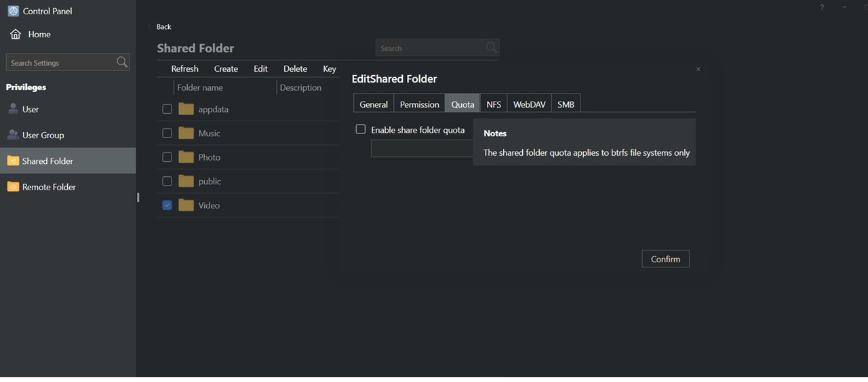The image size is (868, 382).
Task: Tick the Music folder checkbox
Action: (167, 133)
